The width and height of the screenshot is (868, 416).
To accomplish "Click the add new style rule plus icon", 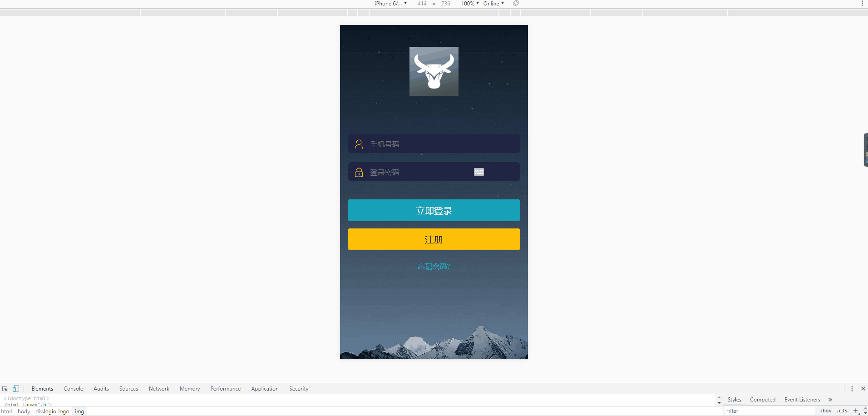I will click(x=855, y=411).
